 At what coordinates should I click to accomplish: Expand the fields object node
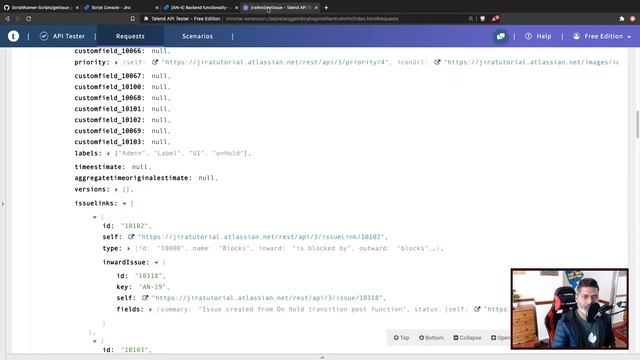(151, 310)
